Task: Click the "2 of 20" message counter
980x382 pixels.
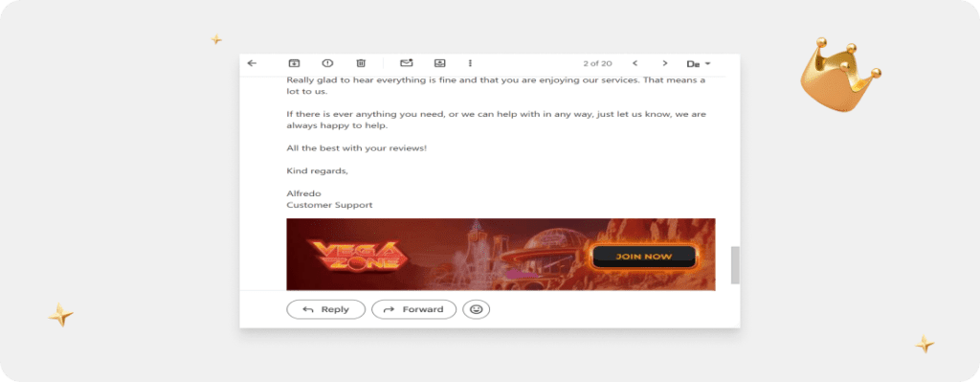Action: (597, 63)
